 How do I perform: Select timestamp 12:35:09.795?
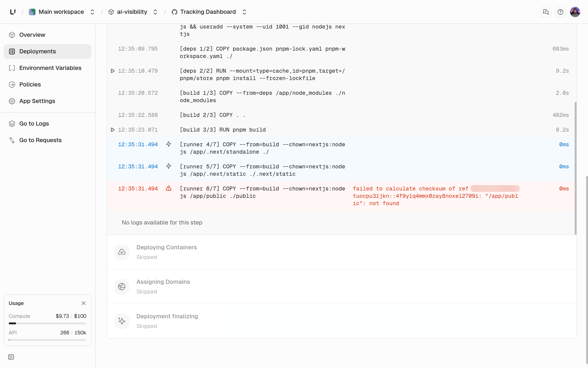pyautogui.click(x=138, y=49)
